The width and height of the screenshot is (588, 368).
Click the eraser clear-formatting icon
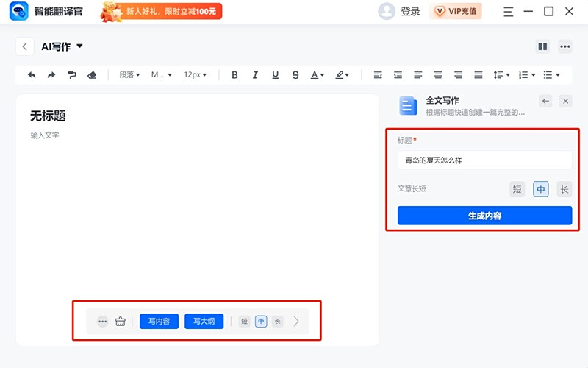tap(92, 75)
